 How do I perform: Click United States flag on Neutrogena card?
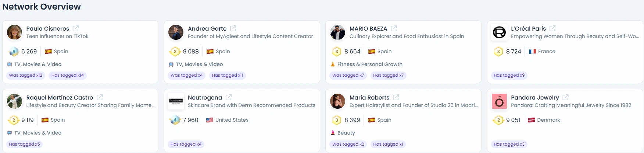[210, 120]
